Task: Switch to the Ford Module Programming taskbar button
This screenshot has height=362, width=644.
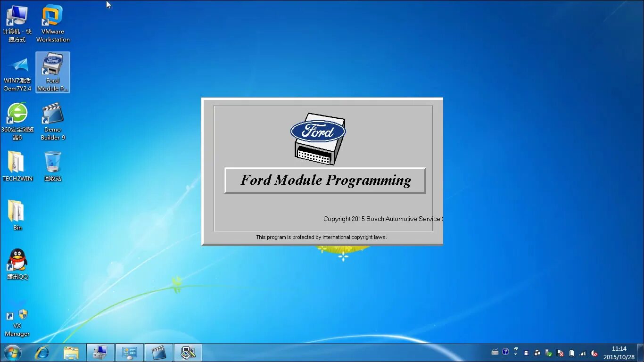Action: (x=100, y=353)
